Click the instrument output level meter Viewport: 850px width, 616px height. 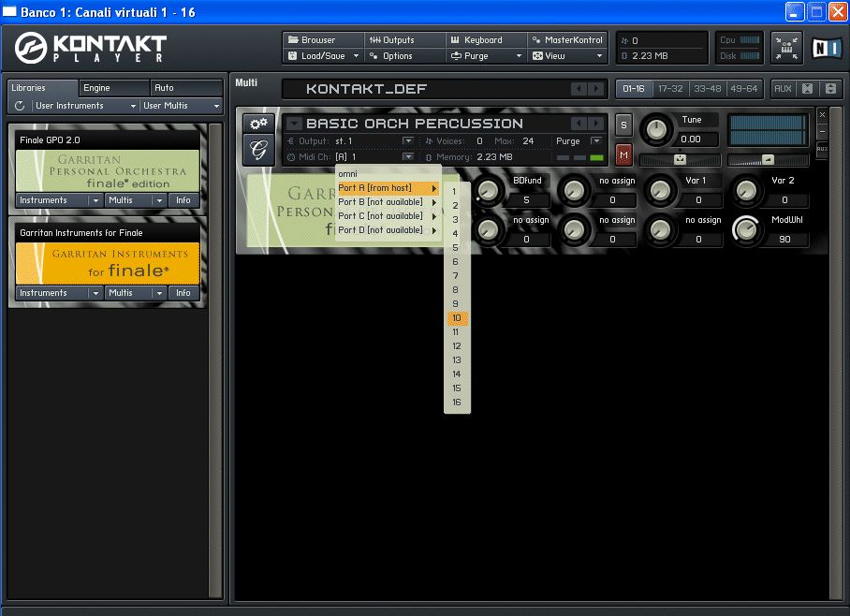click(768, 130)
